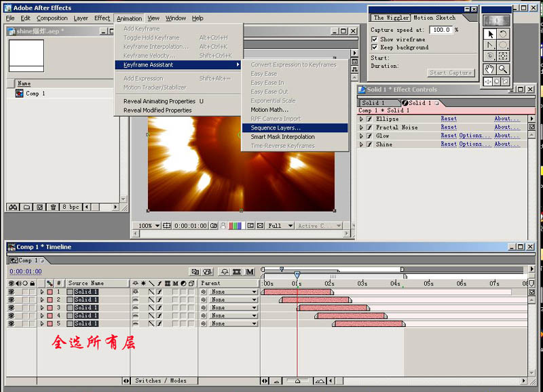543x392 pixels.
Task: Disable the Glow effect toggle
Action: click(x=369, y=136)
